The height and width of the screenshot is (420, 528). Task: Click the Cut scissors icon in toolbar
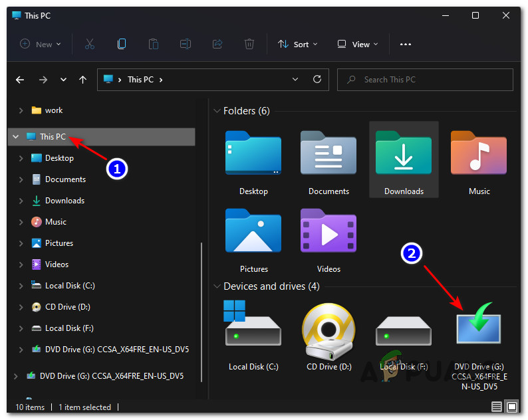point(90,45)
